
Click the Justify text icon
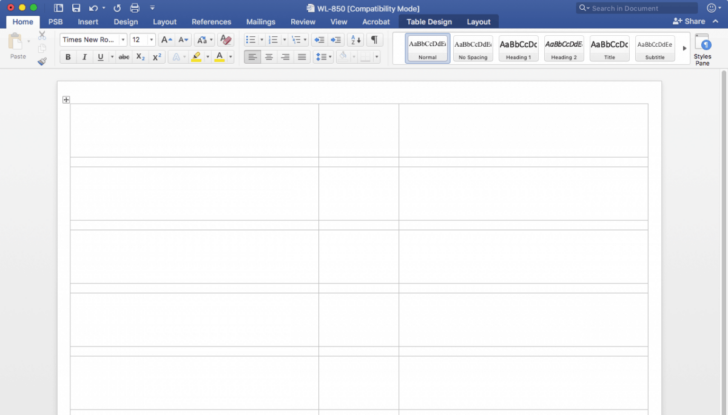click(302, 57)
